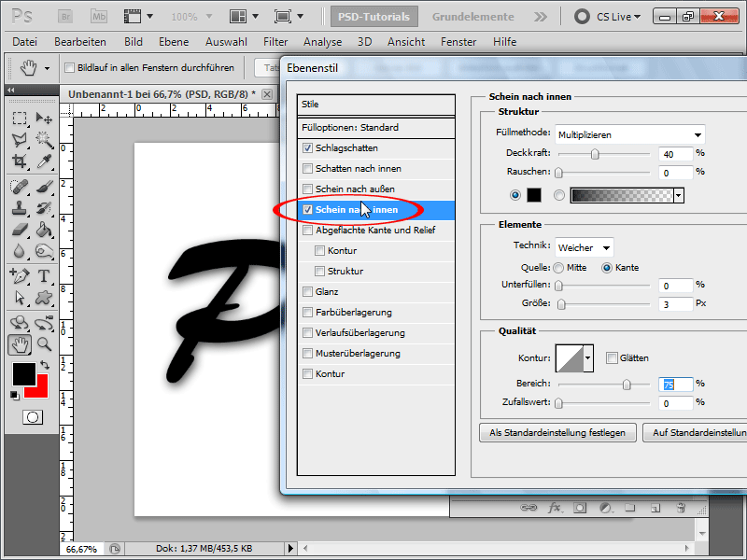Select the 3D Rotate tool
747x560 pixels.
click(x=19, y=323)
